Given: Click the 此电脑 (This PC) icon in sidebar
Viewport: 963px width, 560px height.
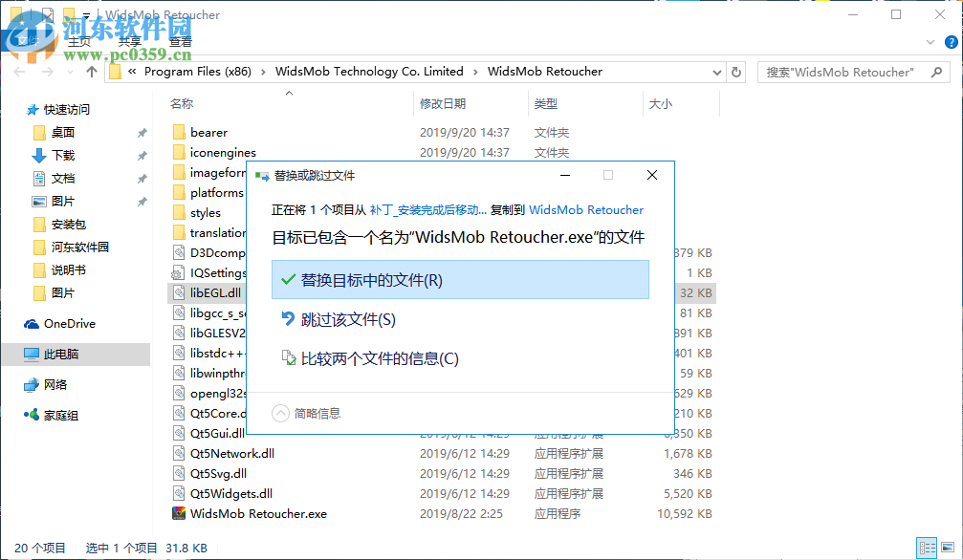Looking at the screenshot, I should (x=33, y=354).
